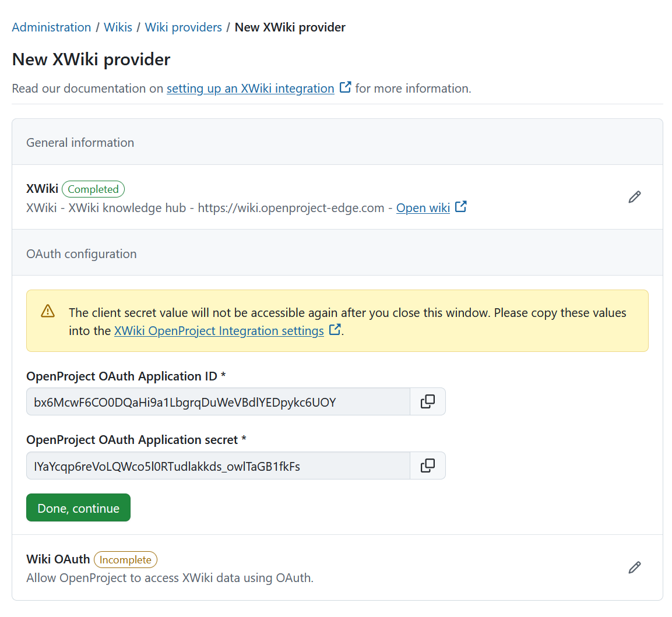Image resolution: width=672 pixels, height=617 pixels.
Task: Open setting up an XWiki integration docs
Action: point(250,88)
